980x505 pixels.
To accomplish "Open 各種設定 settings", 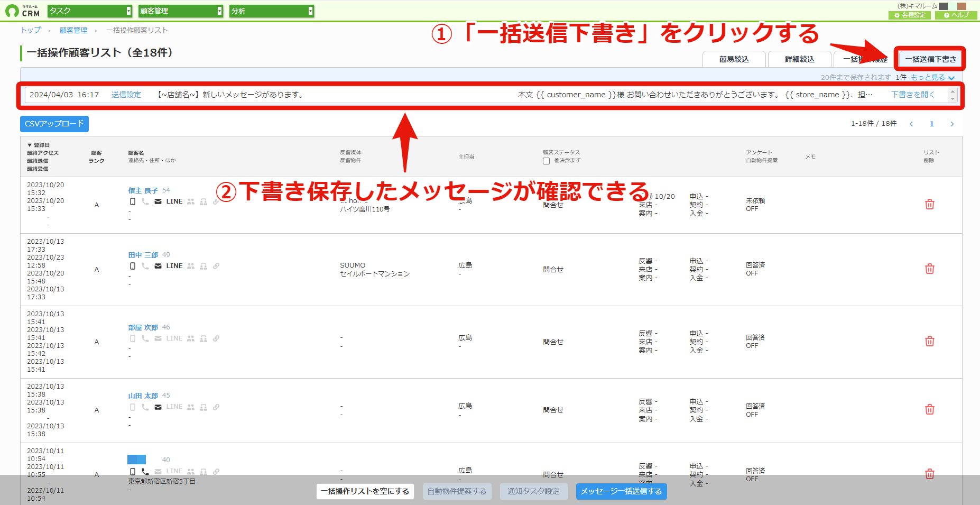I will point(910,15).
